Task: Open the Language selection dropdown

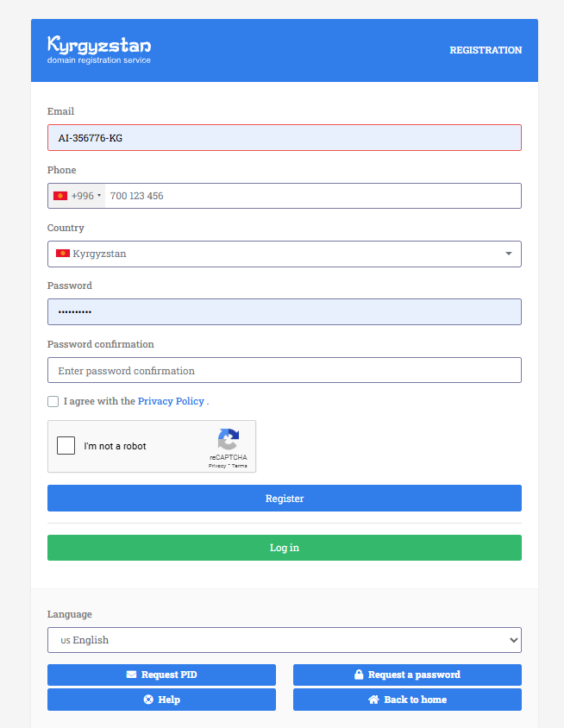Action: tap(285, 640)
